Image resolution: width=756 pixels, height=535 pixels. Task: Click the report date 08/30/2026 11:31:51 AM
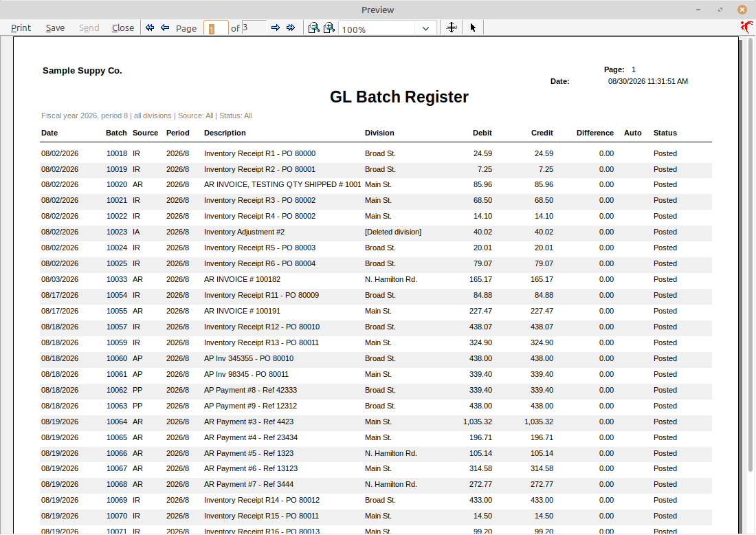[648, 82]
